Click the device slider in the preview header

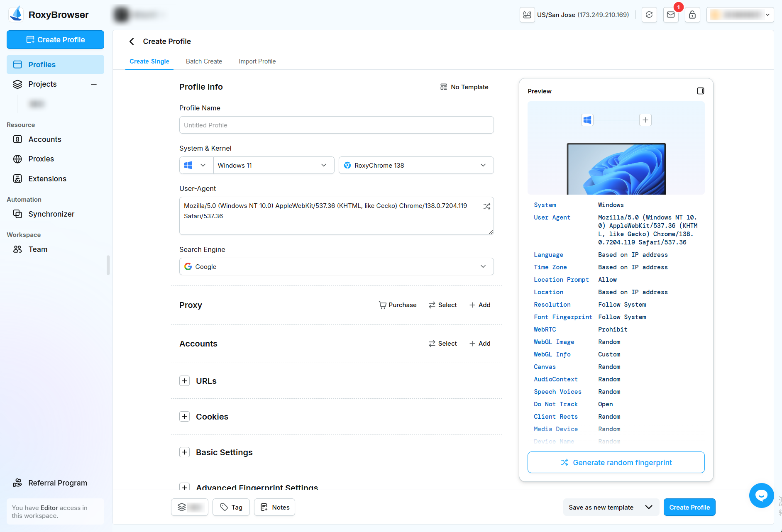616,120
